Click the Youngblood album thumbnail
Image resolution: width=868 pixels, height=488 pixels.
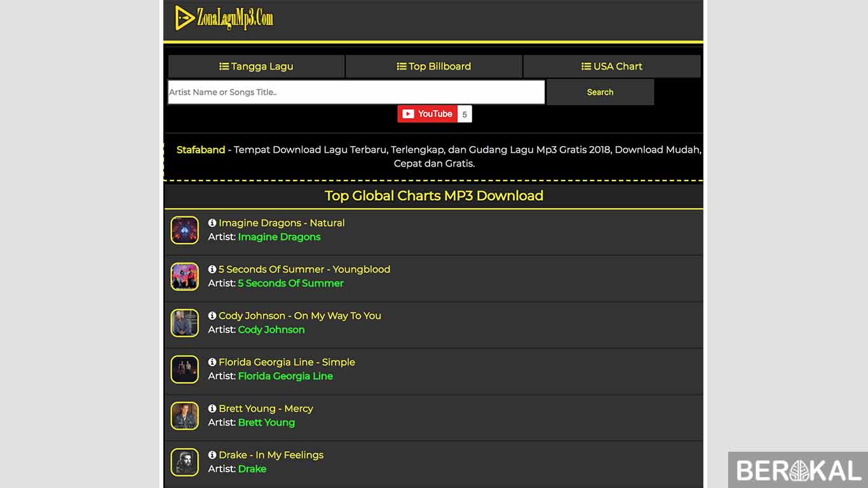(x=185, y=276)
